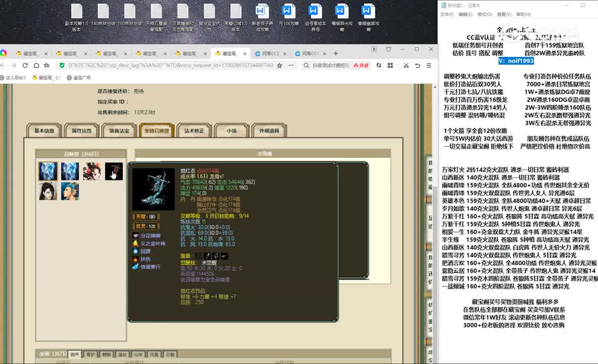Open the 达人后台 bookmark

[x=13, y=78]
